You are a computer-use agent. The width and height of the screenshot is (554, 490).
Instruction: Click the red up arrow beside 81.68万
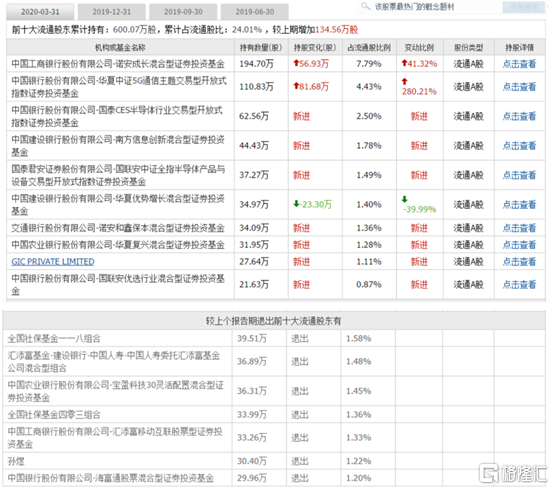296,86
